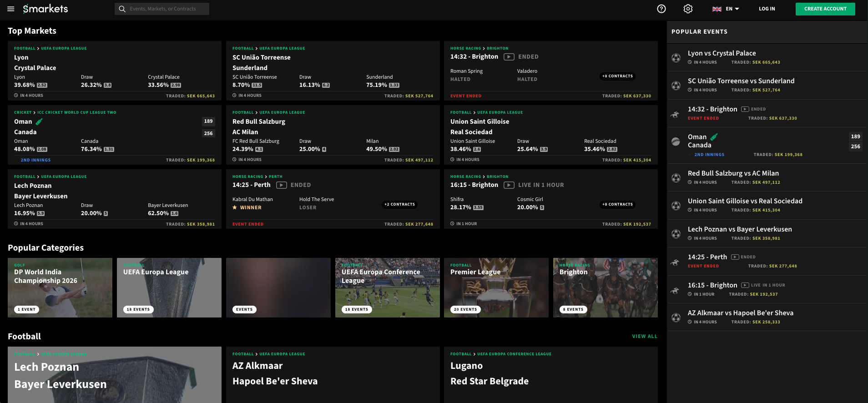Image resolution: width=868 pixels, height=403 pixels.
Task: Click horse racing icon beside 14:32 Brighton event
Action: tap(676, 114)
